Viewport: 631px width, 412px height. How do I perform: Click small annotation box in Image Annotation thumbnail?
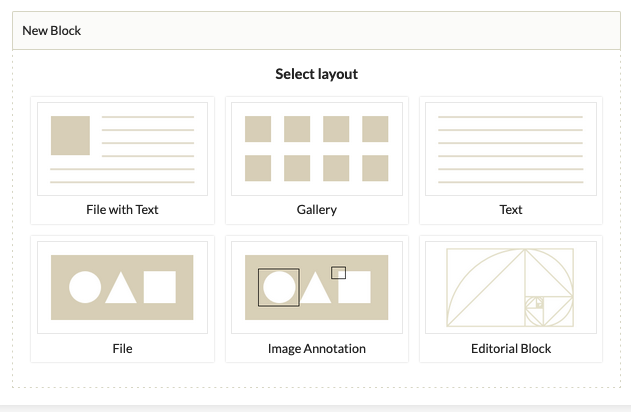coord(338,272)
